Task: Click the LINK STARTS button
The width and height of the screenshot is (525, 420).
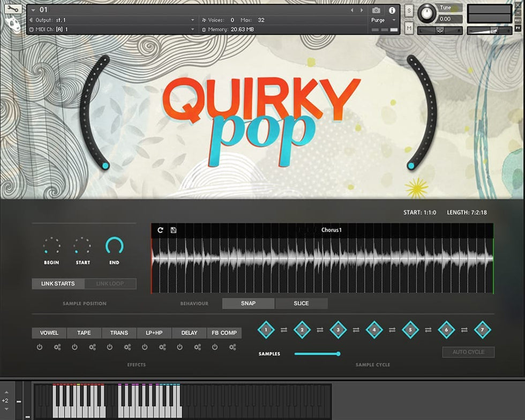Action: point(58,284)
